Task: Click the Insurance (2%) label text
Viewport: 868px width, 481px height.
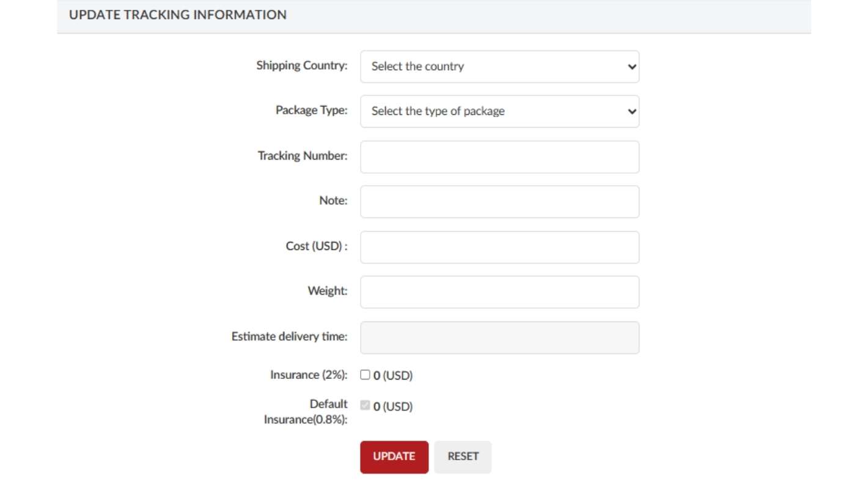Action: coord(308,375)
